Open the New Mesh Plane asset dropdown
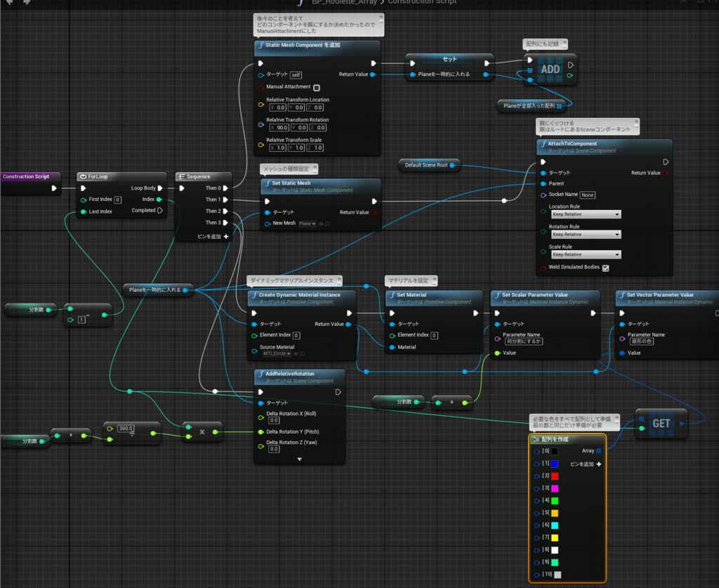Viewport: 719px width, 588px height. tap(308, 224)
